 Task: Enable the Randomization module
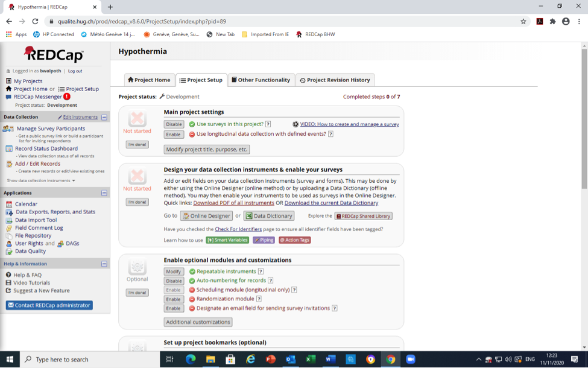pyautogui.click(x=173, y=299)
